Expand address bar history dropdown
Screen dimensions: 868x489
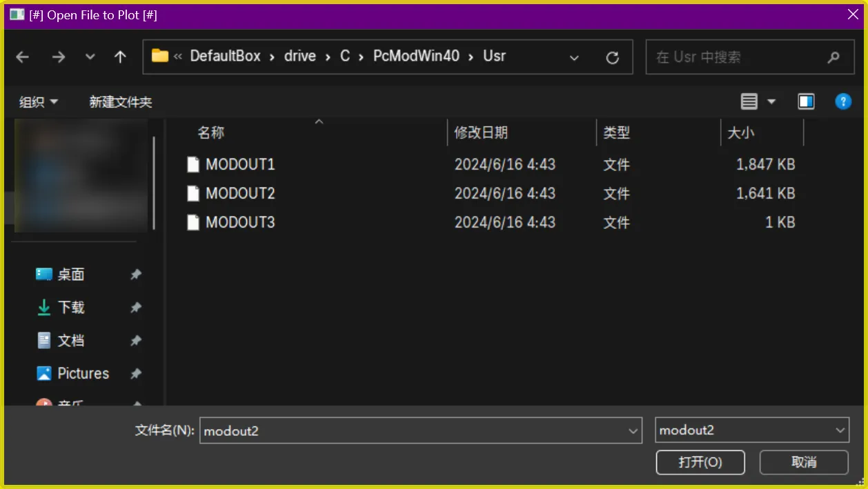(574, 58)
